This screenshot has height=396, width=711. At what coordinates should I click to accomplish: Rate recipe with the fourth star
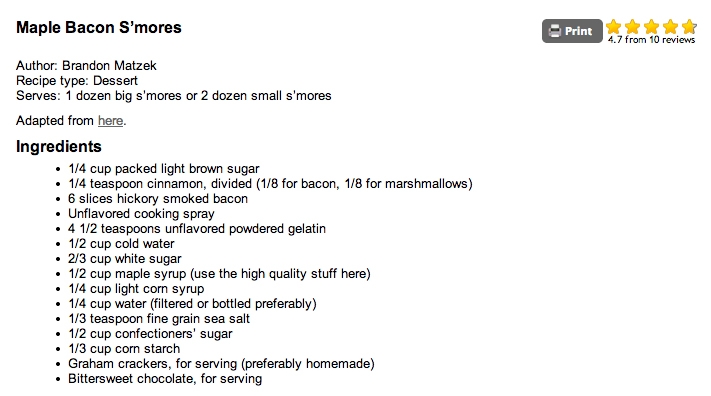670,27
